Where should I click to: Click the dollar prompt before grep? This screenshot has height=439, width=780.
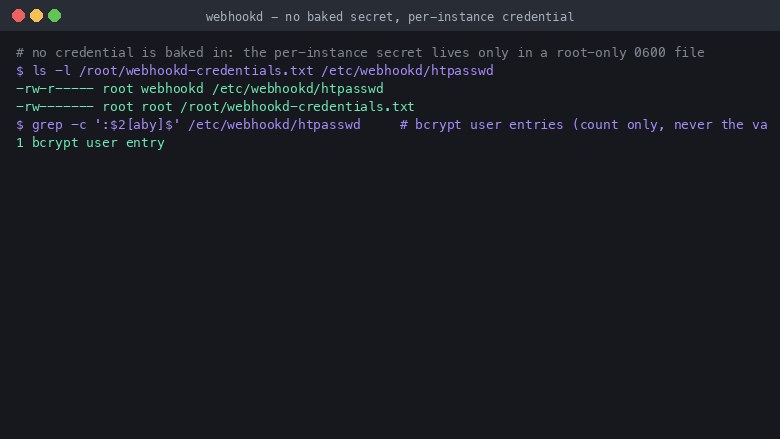[x=20, y=125]
